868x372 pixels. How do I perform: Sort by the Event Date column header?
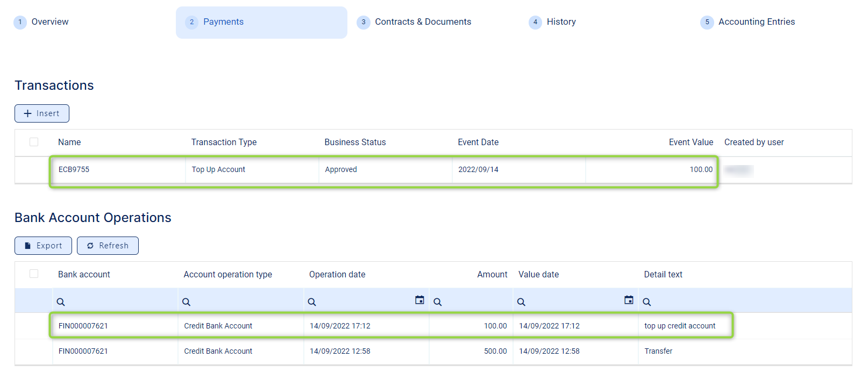[x=478, y=142]
